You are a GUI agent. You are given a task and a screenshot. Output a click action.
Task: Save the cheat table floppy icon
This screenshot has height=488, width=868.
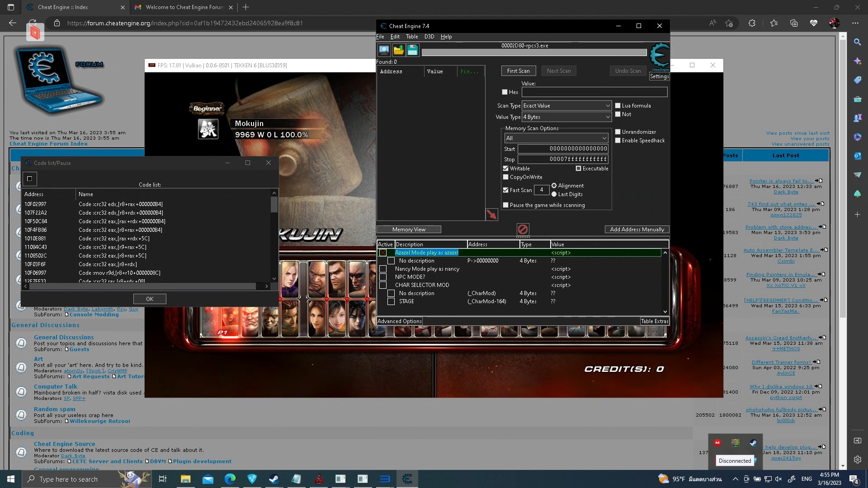[412, 50]
